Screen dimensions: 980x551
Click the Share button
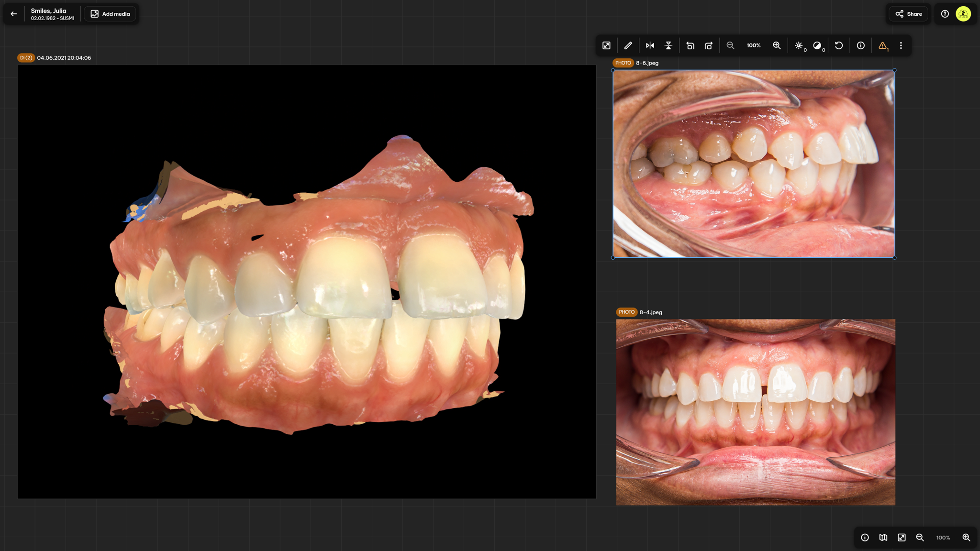pos(908,14)
